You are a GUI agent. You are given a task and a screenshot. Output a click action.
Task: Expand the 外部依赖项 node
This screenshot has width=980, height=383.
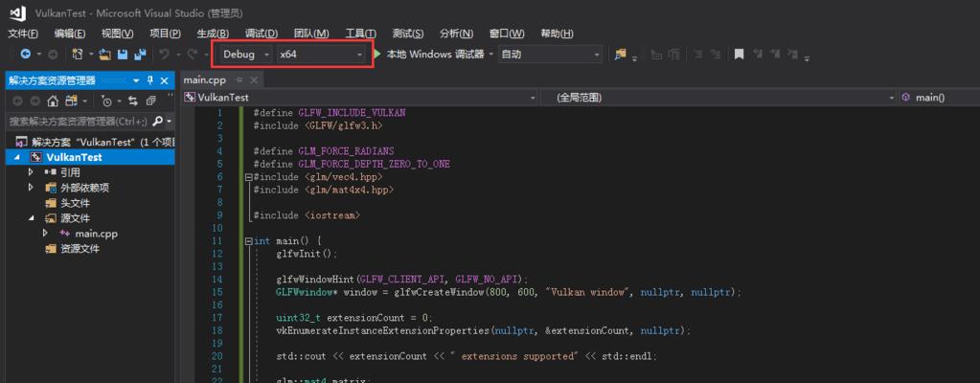click(31, 188)
